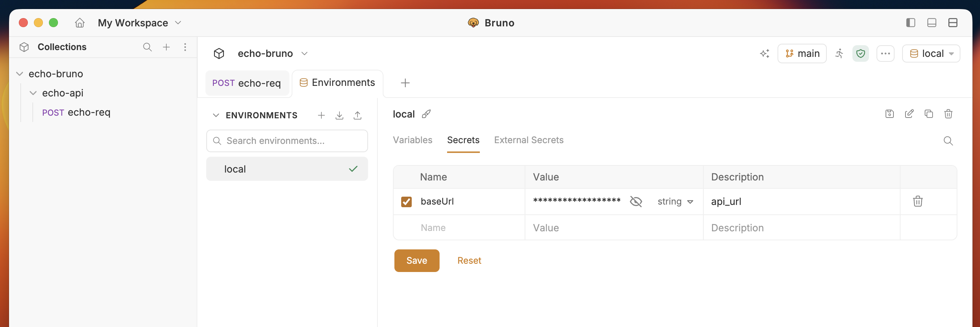Select the local environment in list

pyautogui.click(x=287, y=169)
